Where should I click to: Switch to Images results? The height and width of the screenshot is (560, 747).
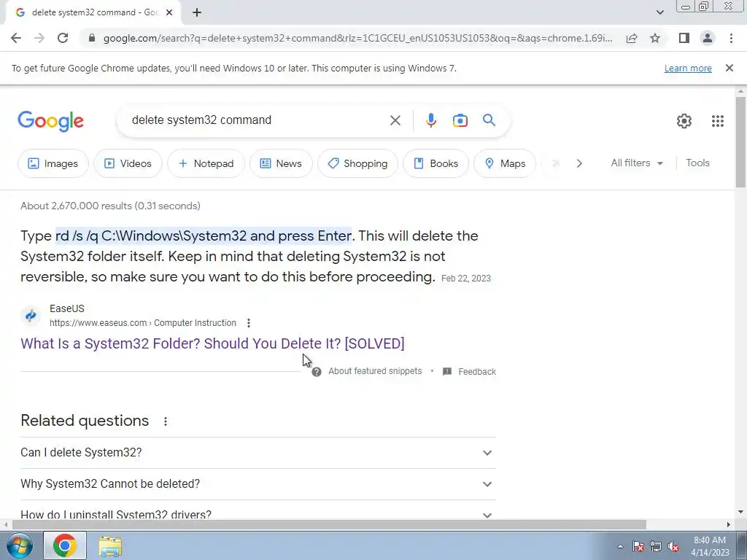click(53, 163)
